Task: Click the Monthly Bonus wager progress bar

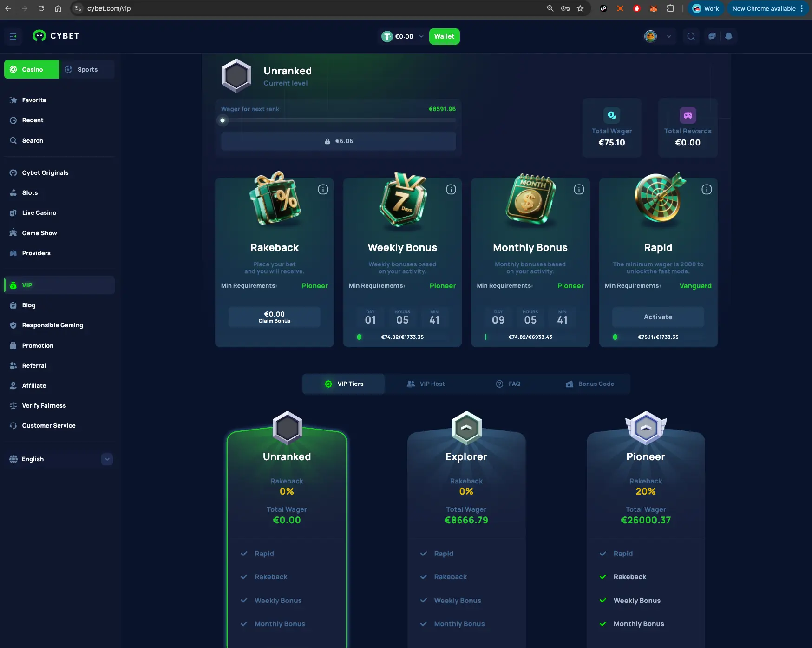Action: 530,337
